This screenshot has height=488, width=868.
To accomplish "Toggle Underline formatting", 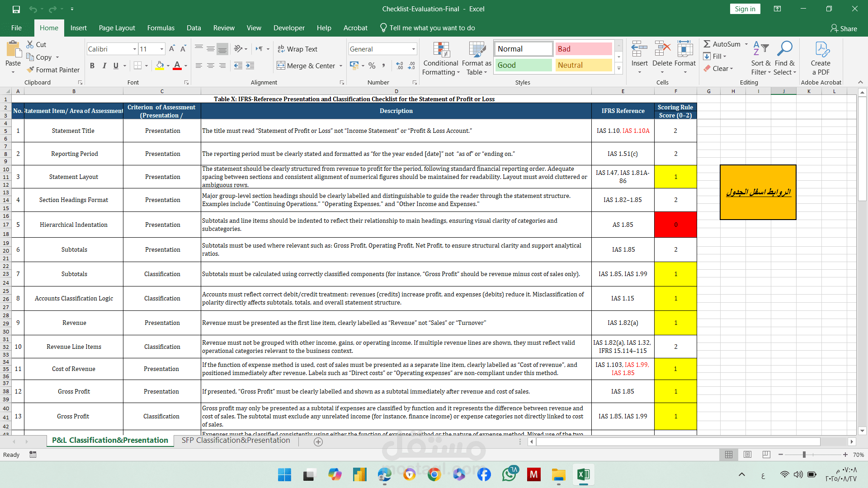I will (x=116, y=66).
